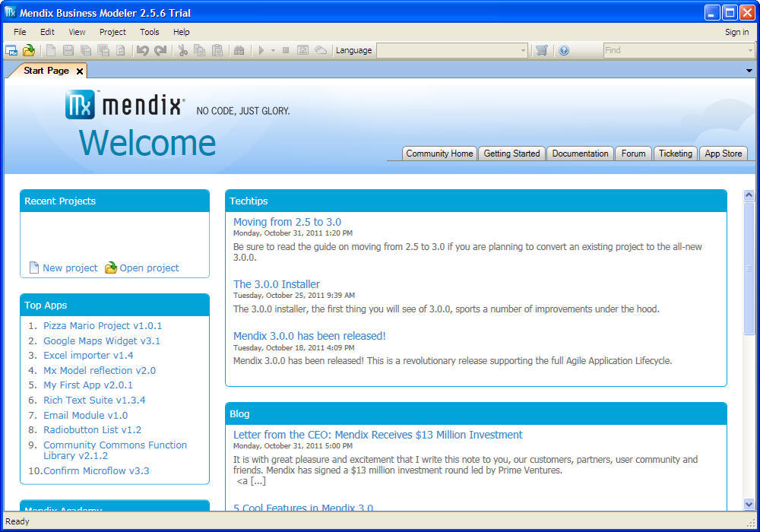Open Excel importer v1.4
Image resolution: width=760 pixels, height=532 pixels.
pos(88,355)
